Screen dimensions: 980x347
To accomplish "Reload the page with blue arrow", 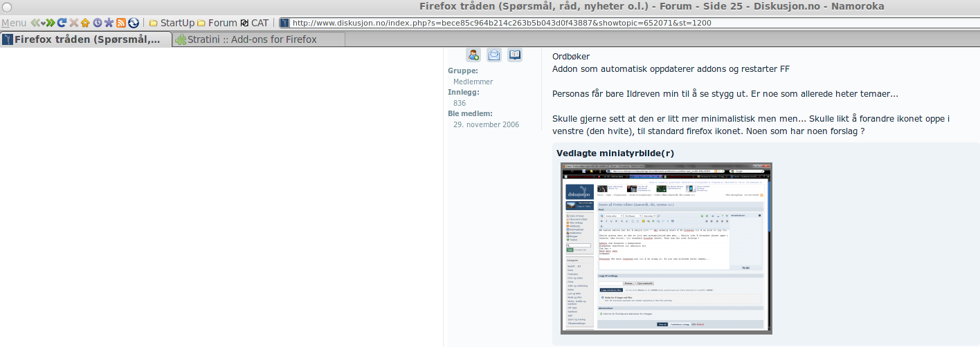I will coord(62,23).
